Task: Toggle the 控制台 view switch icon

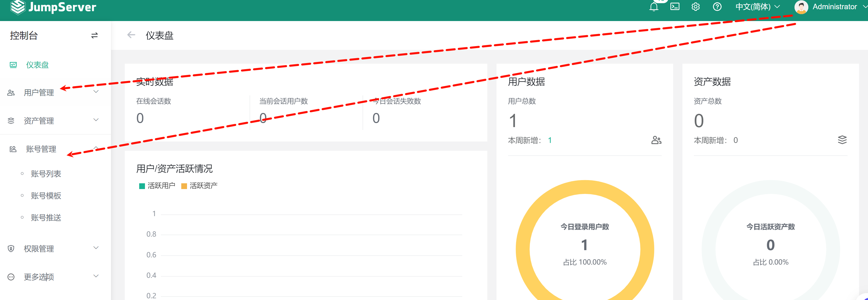Action: (x=94, y=35)
